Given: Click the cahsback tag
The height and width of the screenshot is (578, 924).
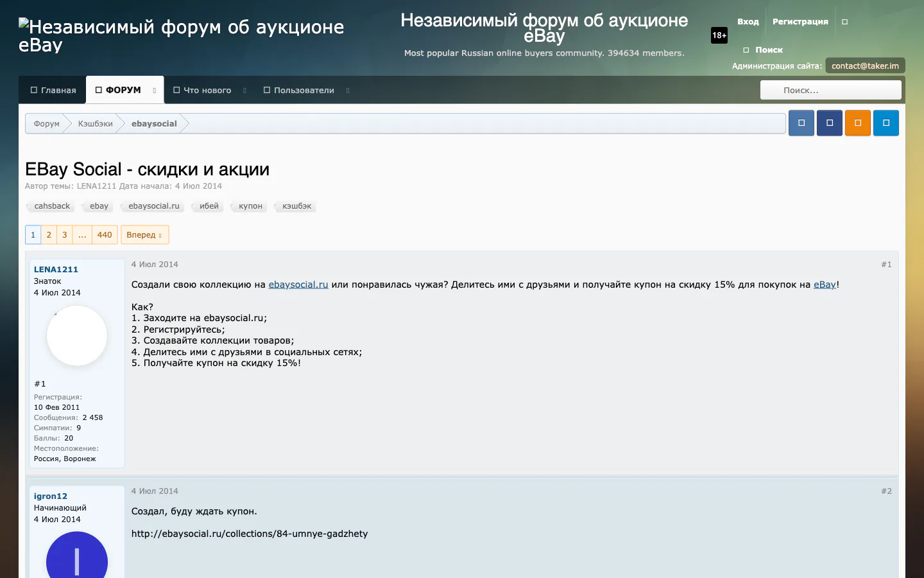Looking at the screenshot, I should point(51,206).
